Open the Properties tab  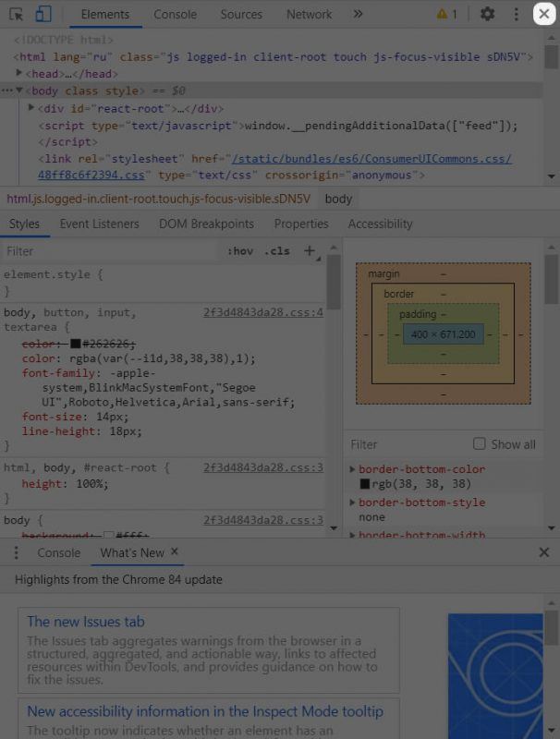pyautogui.click(x=301, y=224)
